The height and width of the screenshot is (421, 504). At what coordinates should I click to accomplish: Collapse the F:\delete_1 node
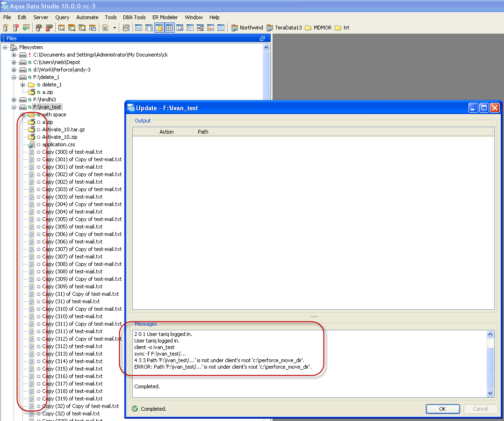14,77
